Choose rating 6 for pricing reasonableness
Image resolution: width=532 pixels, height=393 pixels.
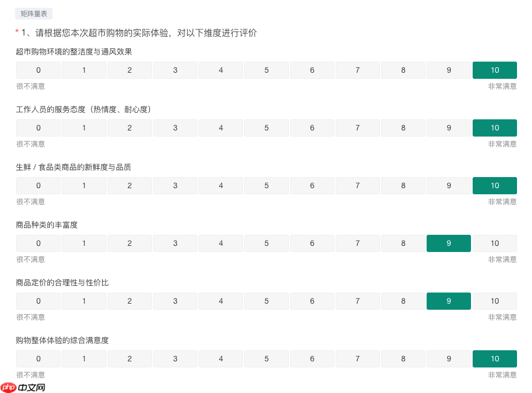pyautogui.click(x=312, y=301)
